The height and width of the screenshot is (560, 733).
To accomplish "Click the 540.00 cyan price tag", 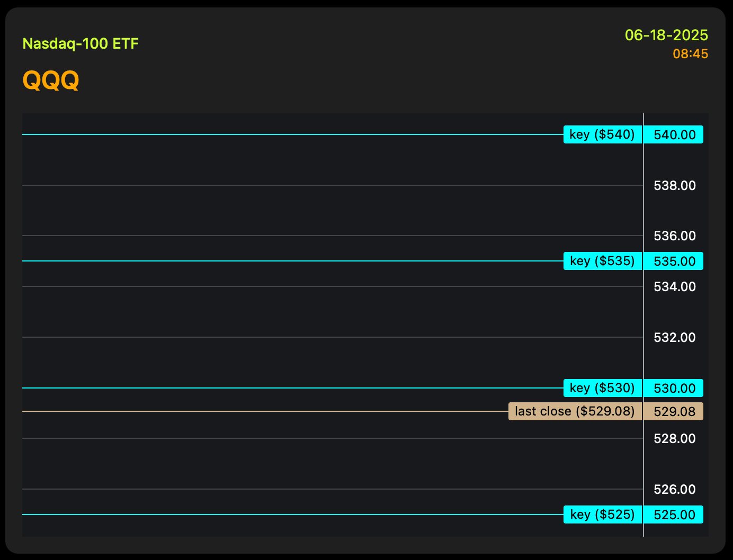I will (674, 134).
